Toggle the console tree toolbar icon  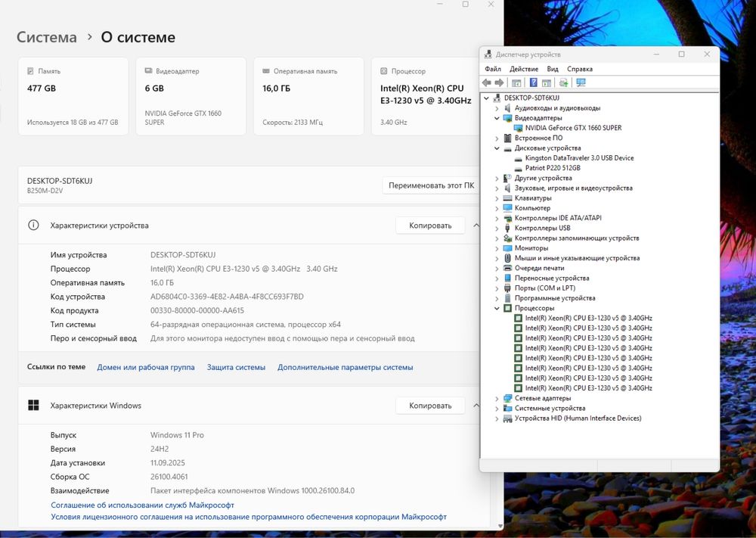[x=516, y=82]
